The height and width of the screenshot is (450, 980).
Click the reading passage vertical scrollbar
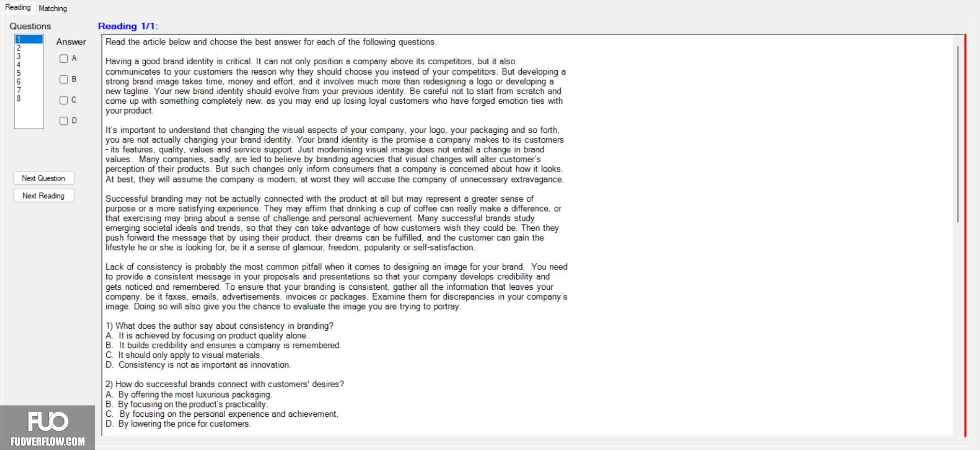click(x=958, y=134)
